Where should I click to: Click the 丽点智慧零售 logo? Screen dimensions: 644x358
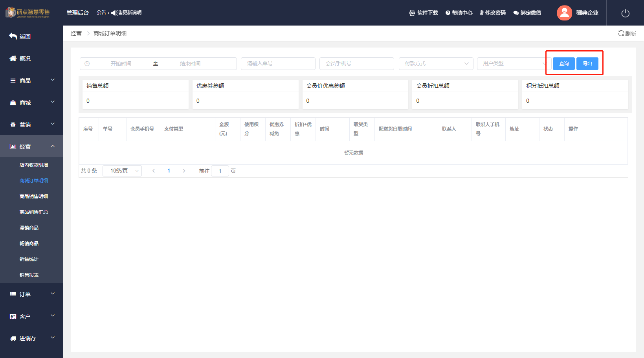click(x=28, y=12)
